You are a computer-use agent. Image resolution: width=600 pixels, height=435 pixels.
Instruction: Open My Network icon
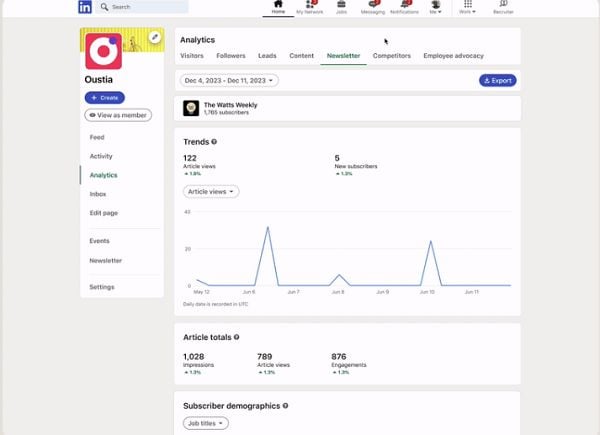pos(310,8)
